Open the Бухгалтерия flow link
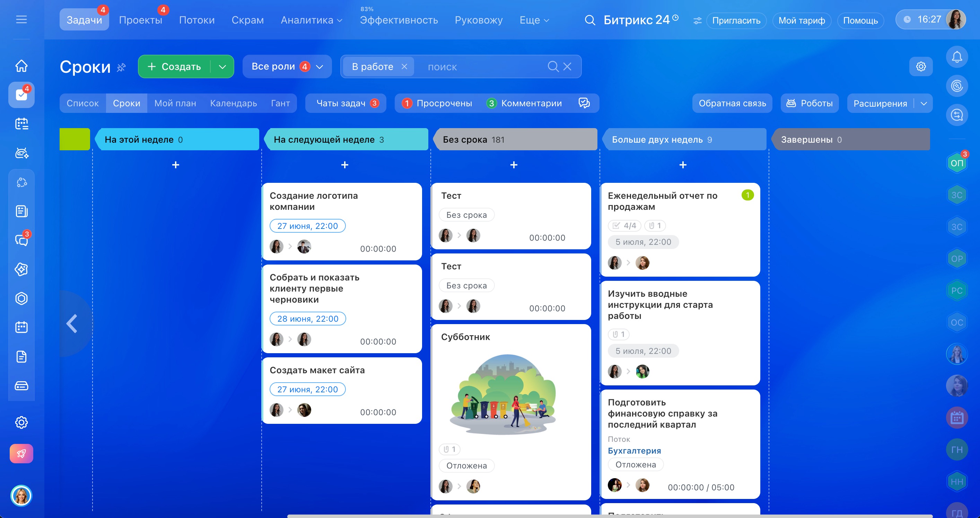Image resolution: width=980 pixels, height=518 pixels. [x=634, y=450]
